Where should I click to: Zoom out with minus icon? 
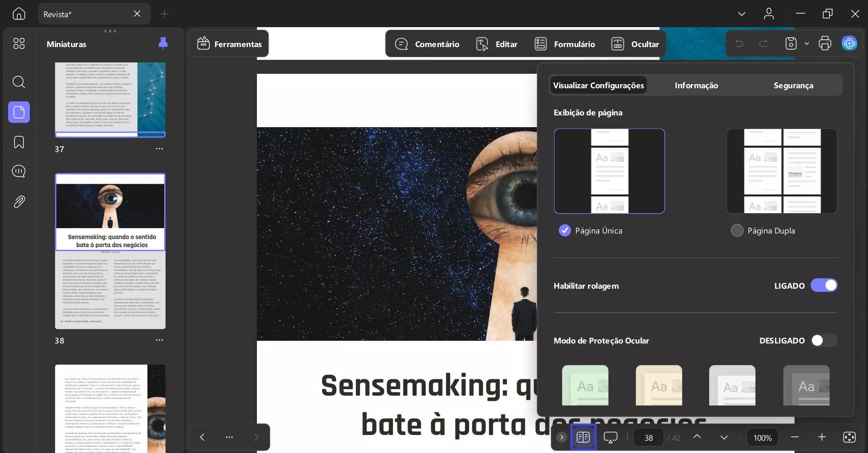pos(795,437)
